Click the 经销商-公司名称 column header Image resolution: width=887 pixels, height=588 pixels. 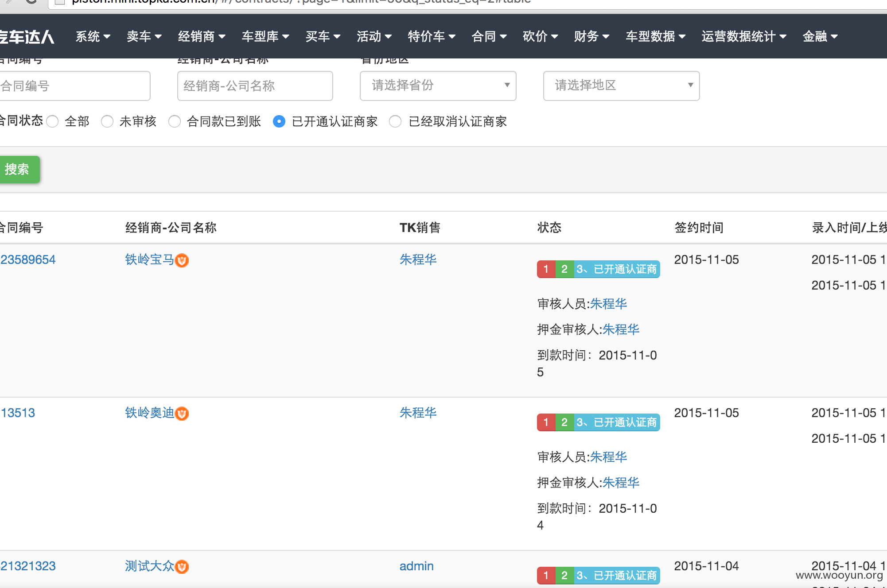pyautogui.click(x=171, y=228)
